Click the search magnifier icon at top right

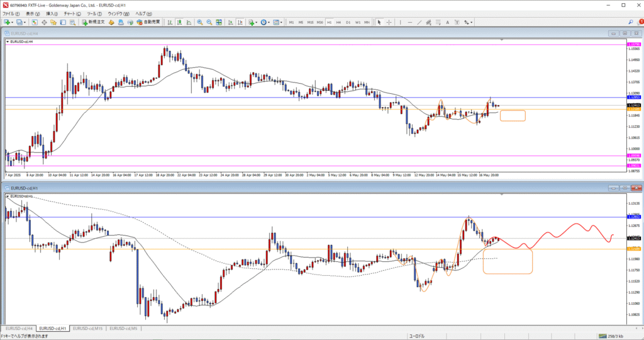coord(631,22)
